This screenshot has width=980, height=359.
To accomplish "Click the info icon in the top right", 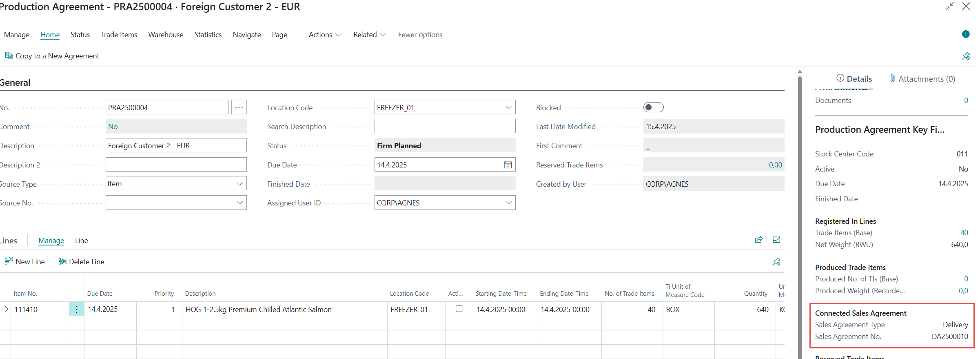I will click(x=965, y=34).
